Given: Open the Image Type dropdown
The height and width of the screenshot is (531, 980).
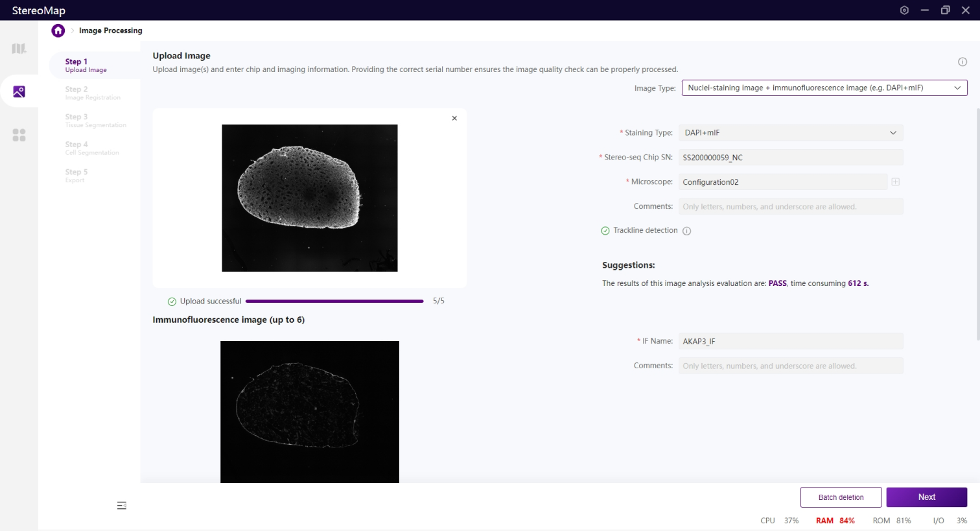Looking at the screenshot, I should pyautogui.click(x=824, y=88).
